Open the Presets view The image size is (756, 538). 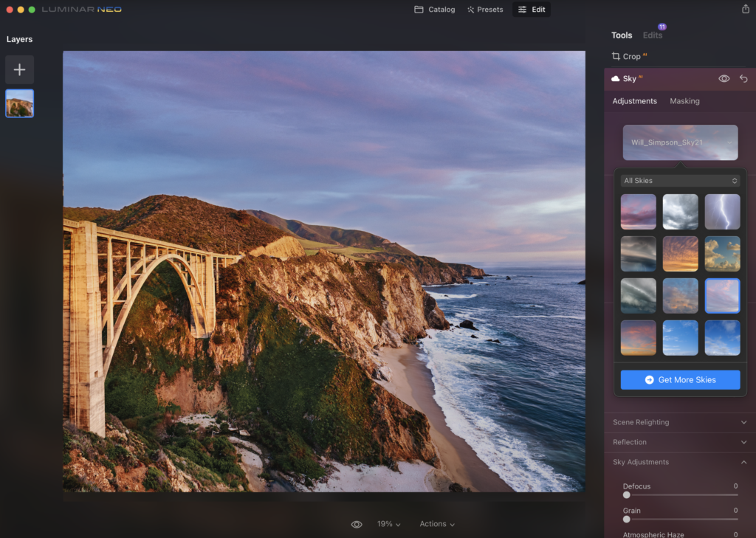point(484,10)
